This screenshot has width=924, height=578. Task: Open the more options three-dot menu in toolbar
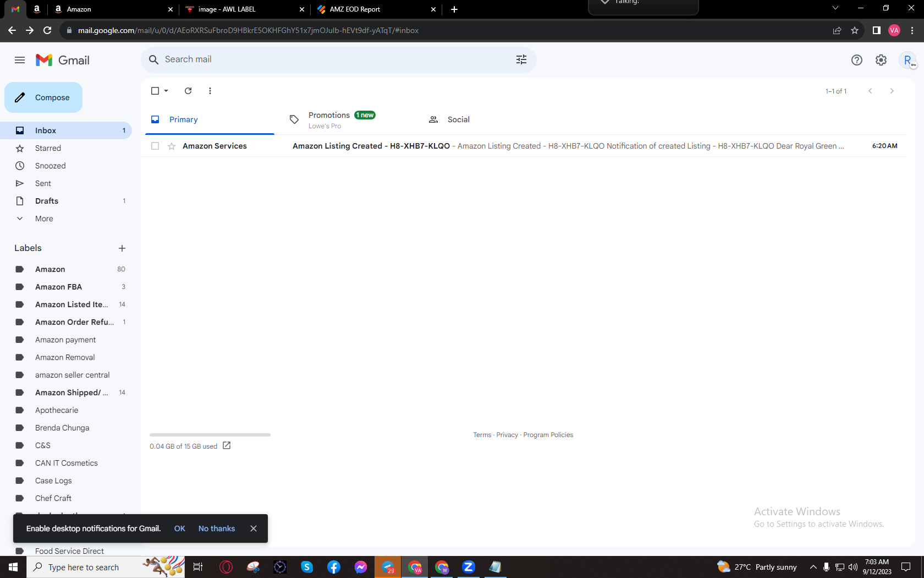pos(210,91)
